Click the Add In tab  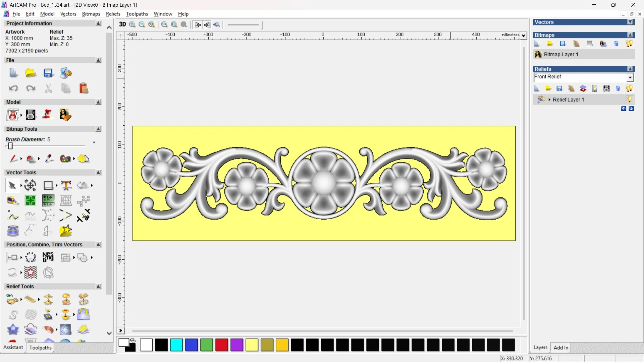tap(561, 348)
